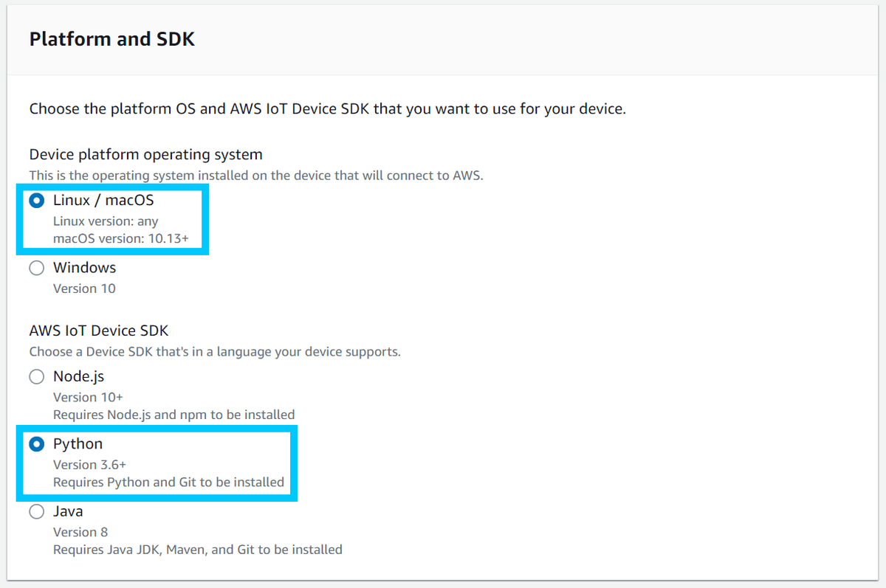Click the "Node.js" option label
Viewport: 886px width, 588px height.
click(x=78, y=376)
